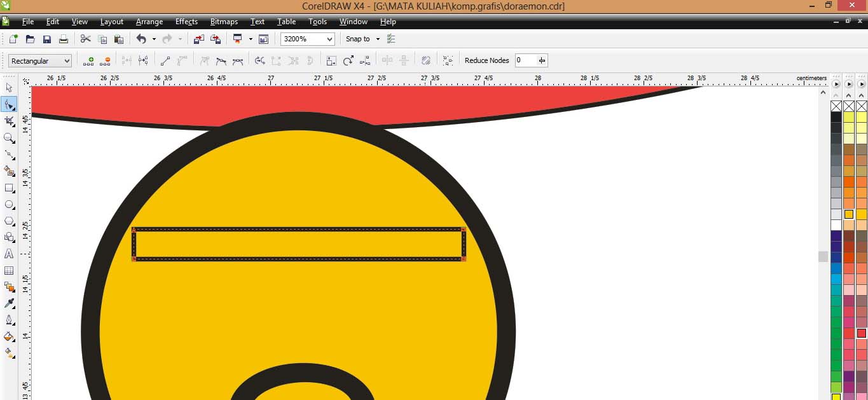Pick the Text tool
This screenshot has height=400, width=868.
(9, 254)
